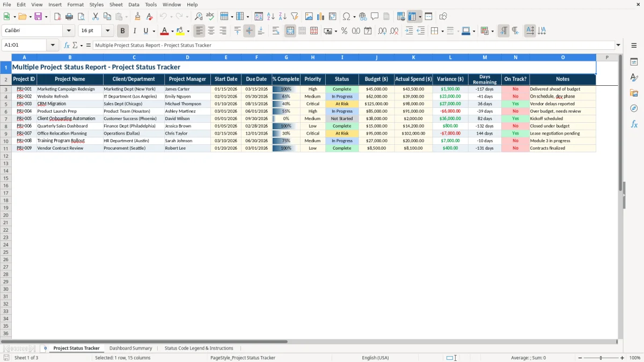Open Function Wizard beside formula bar
The width and height of the screenshot is (644, 362).
pos(67,45)
